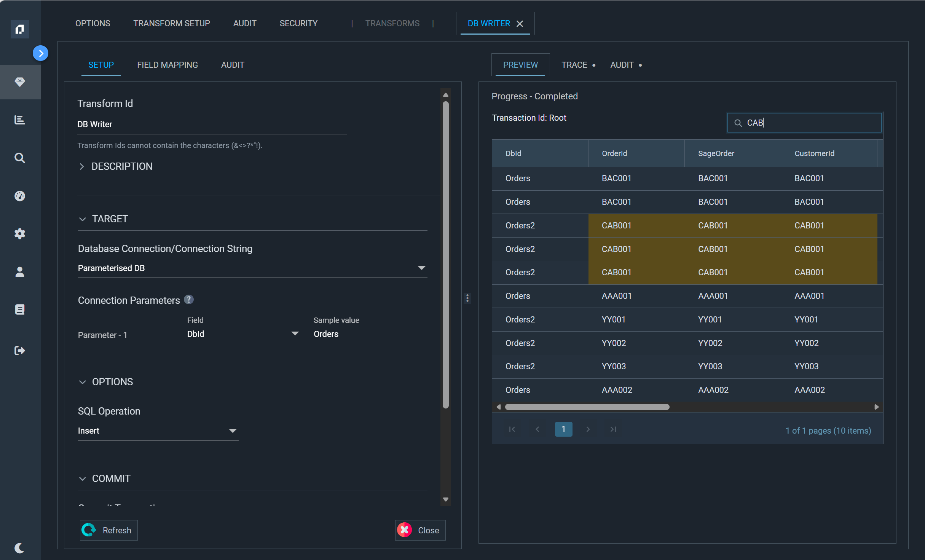Viewport: 925px width, 560px height.
Task: Click the logout icon in the sidebar
Action: click(20, 351)
